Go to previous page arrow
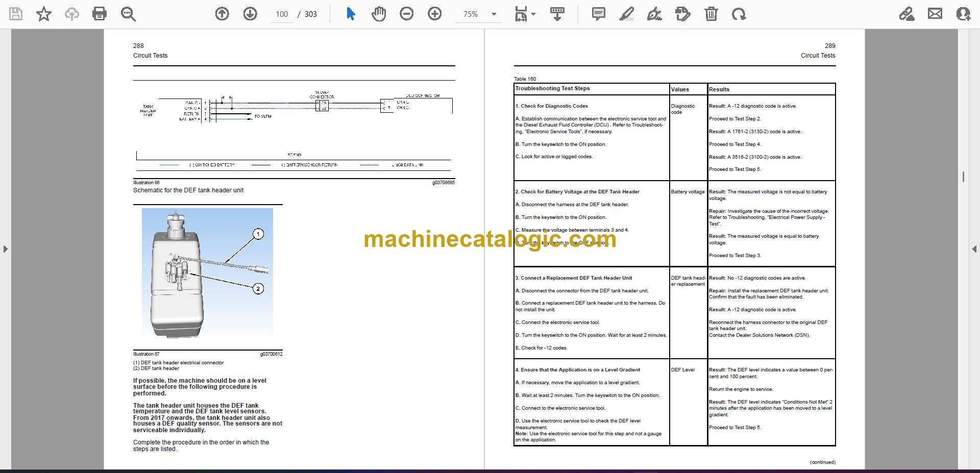The image size is (980, 473). click(x=222, y=14)
